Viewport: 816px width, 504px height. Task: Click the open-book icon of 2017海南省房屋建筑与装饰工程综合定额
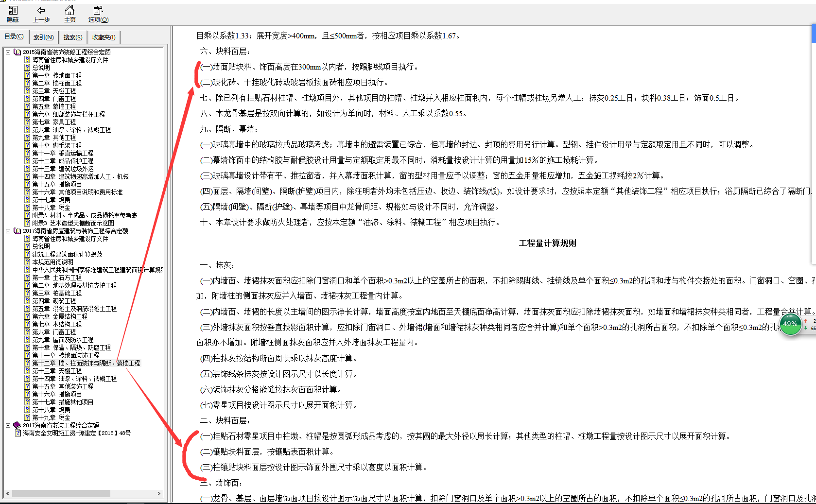[x=17, y=231]
